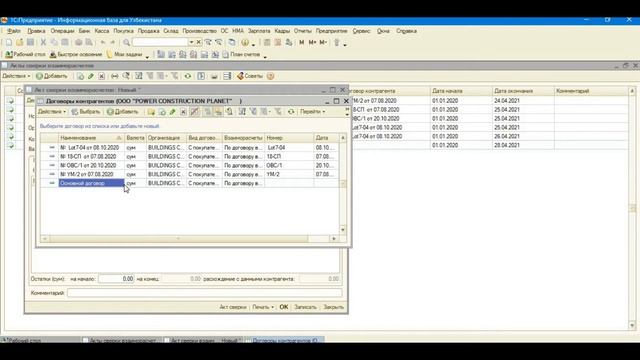
Task: Click the clear search X icon
Action: click(199, 42)
